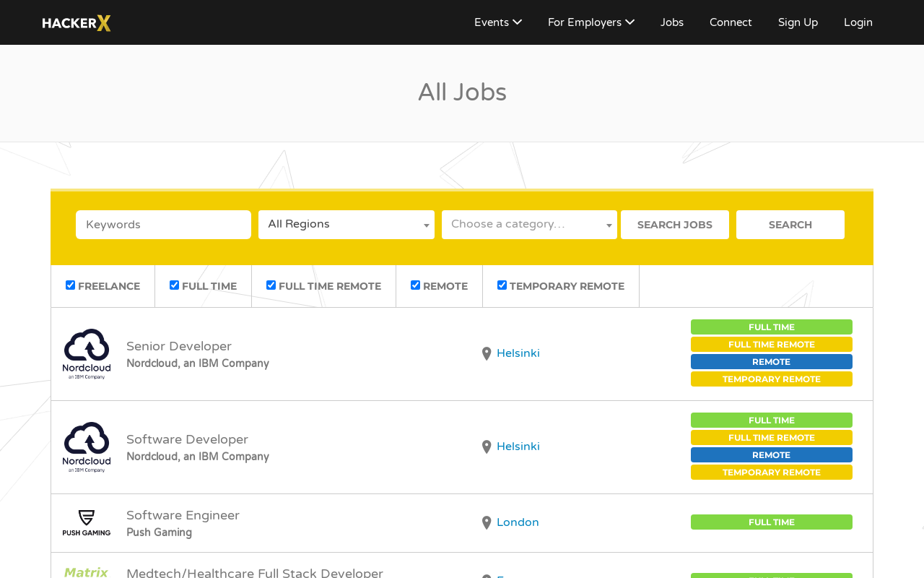Expand the For Employers menu
Image resolution: width=924 pixels, height=578 pixels.
pyautogui.click(x=591, y=22)
